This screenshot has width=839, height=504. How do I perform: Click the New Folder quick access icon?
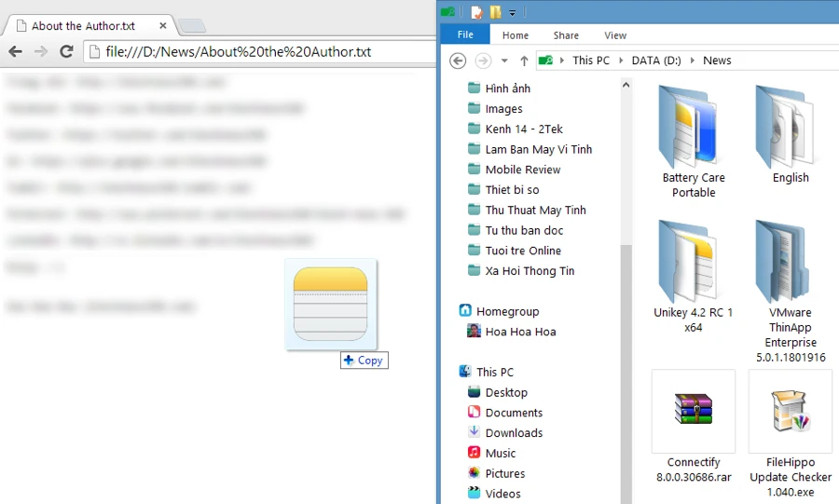[496, 12]
